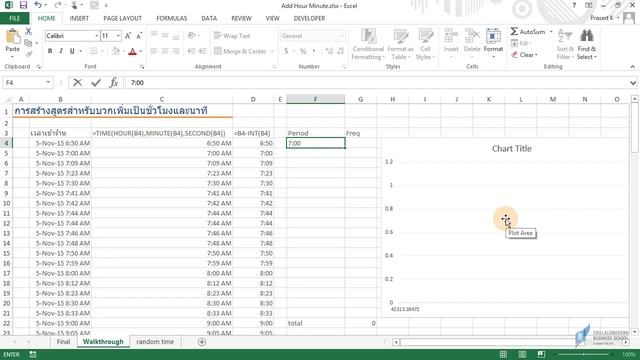This screenshot has height=360, width=640.
Task: Open the AutoSum dropdown arrow
Action: [x=551, y=31]
